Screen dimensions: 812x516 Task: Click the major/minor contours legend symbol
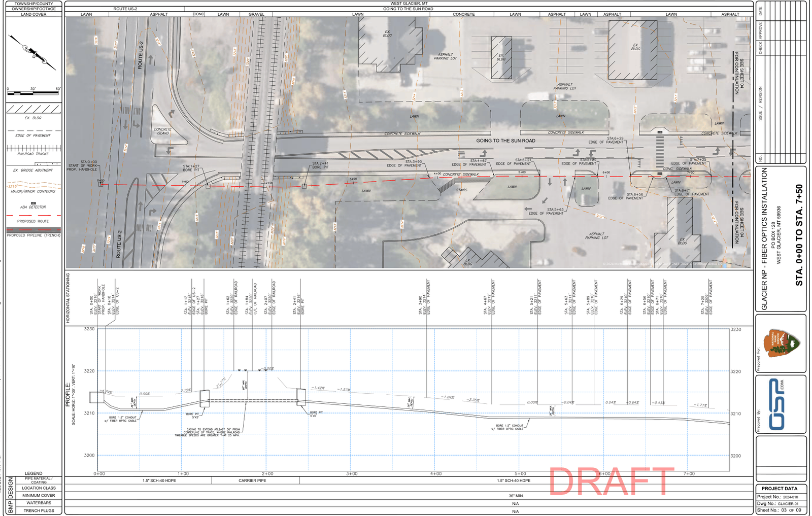coord(33,185)
